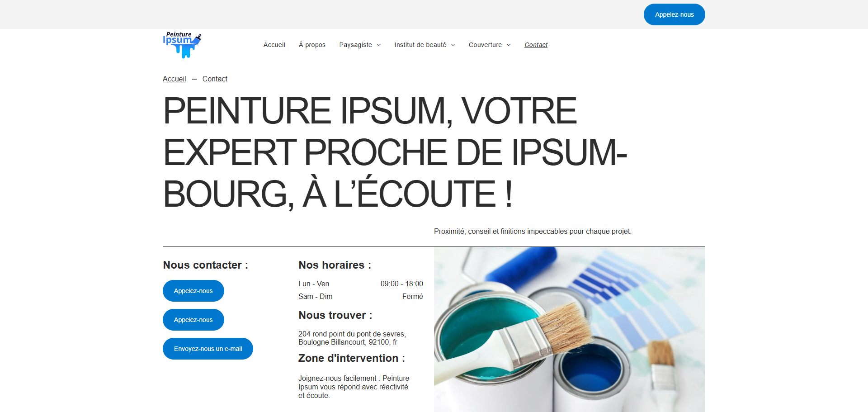The width and height of the screenshot is (868, 412).
Task: Open the Paysagiste menu label
Action: click(x=355, y=45)
